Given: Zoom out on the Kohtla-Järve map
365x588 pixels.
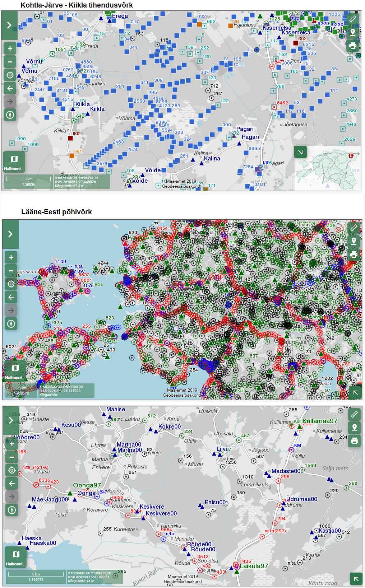Looking at the screenshot, I should tap(10, 62).
